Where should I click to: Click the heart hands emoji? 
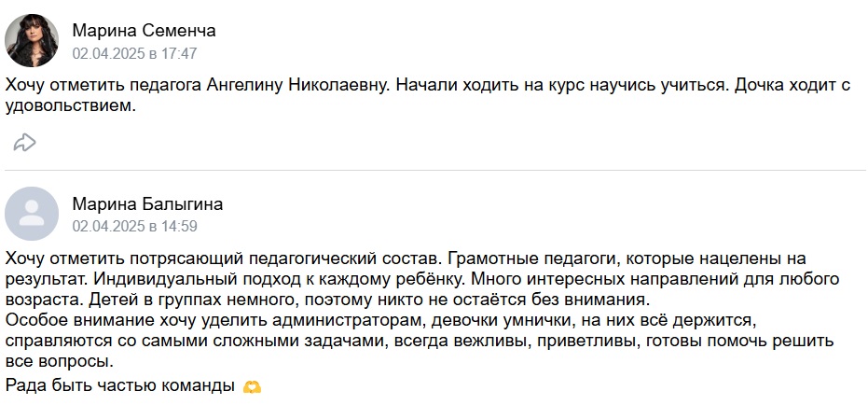(x=252, y=386)
